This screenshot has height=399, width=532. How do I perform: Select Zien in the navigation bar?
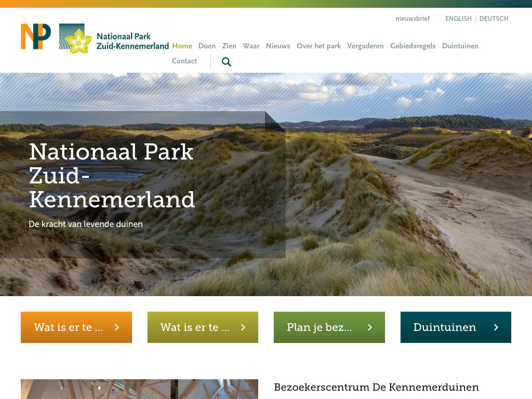pyautogui.click(x=229, y=46)
